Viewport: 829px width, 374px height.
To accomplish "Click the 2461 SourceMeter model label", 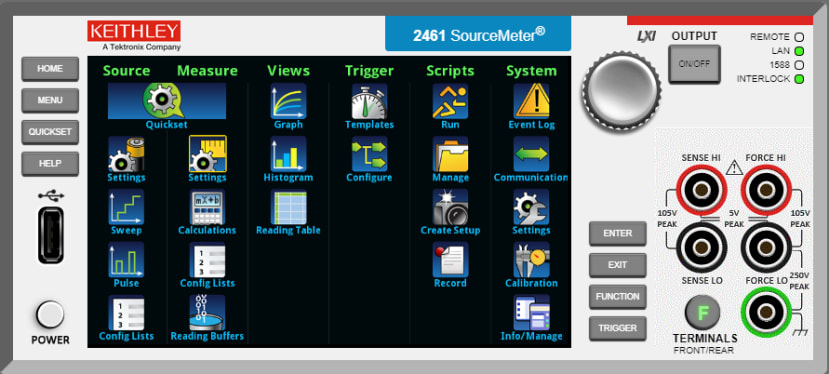I will (478, 34).
